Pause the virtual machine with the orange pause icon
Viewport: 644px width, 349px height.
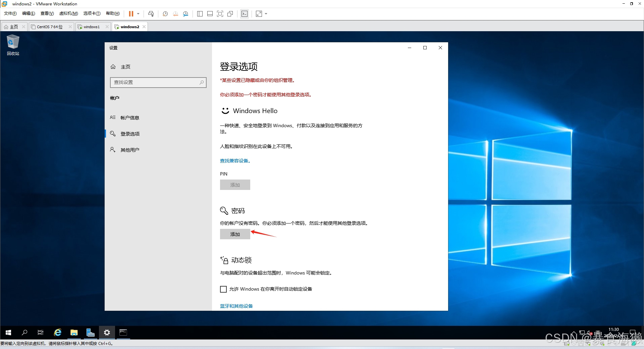pyautogui.click(x=131, y=14)
